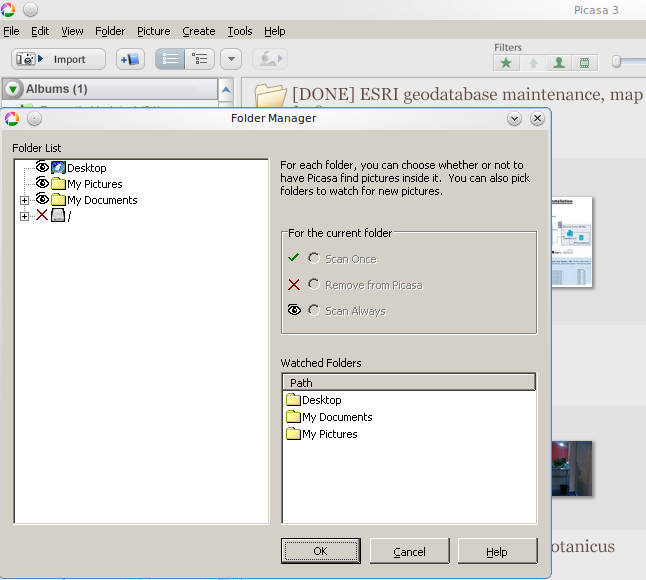
Task: Click the round button in Picasa 3 title bar
Action: 30,9
